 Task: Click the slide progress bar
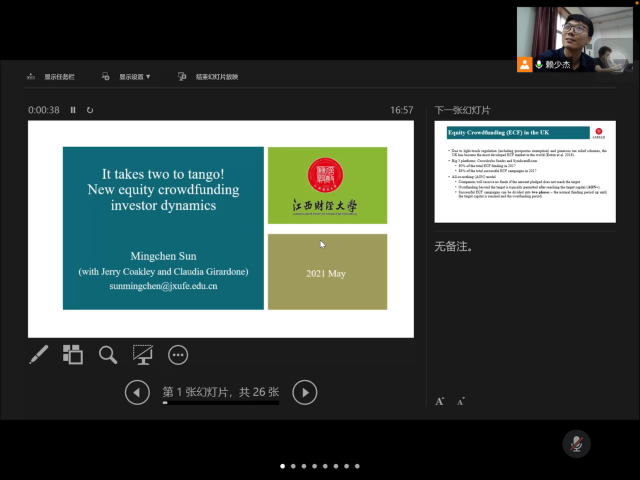[221, 404]
